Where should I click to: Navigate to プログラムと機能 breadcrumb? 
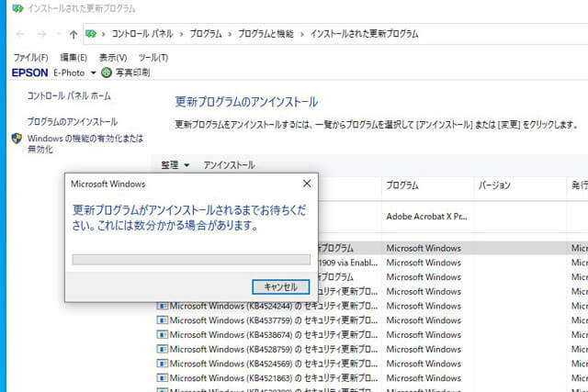coord(266,34)
